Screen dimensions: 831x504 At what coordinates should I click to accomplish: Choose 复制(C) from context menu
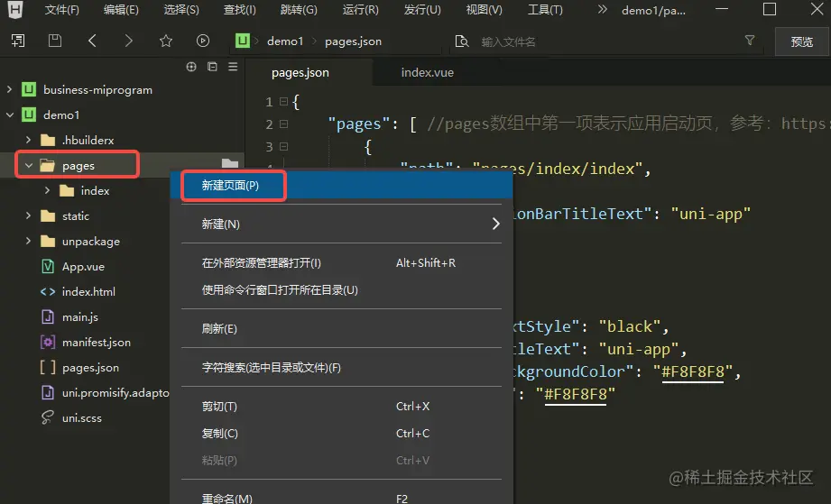coord(341,434)
